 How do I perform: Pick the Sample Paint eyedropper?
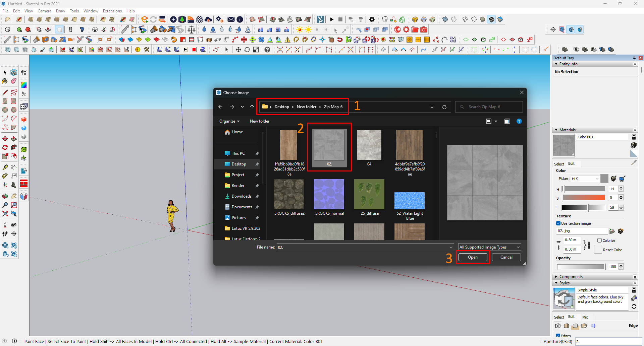(634, 163)
